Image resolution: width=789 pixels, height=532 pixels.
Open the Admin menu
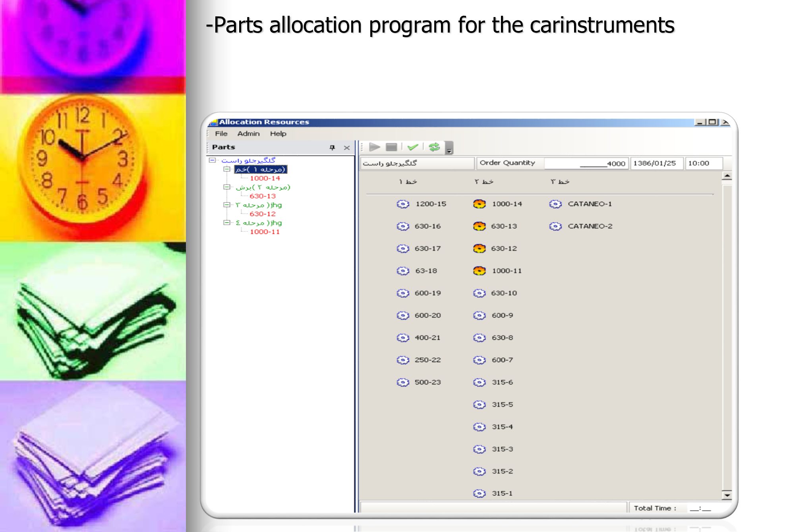(x=248, y=134)
